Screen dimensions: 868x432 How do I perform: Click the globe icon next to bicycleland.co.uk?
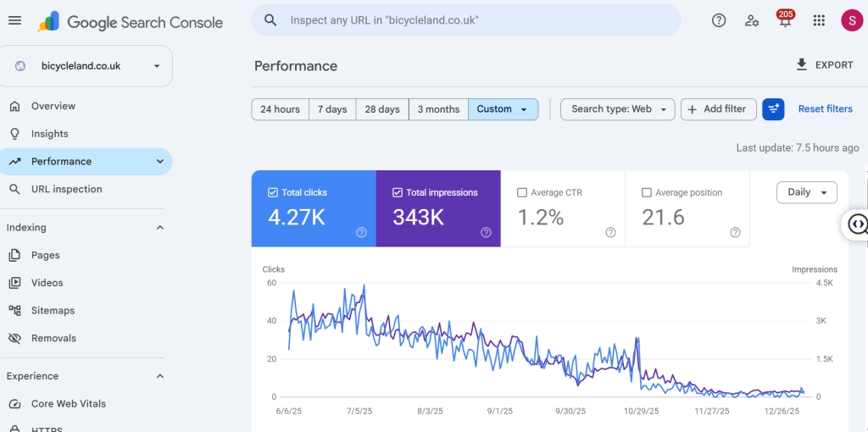click(x=20, y=66)
